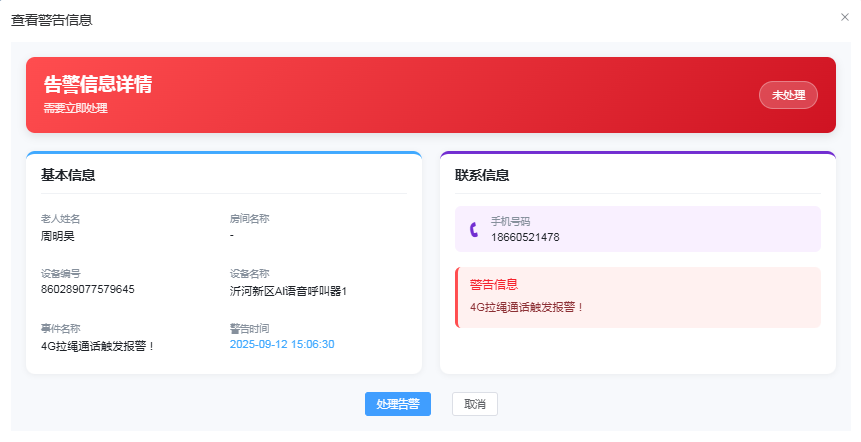Click the 手机号码 label
The image size is (861, 442).
(x=510, y=221)
